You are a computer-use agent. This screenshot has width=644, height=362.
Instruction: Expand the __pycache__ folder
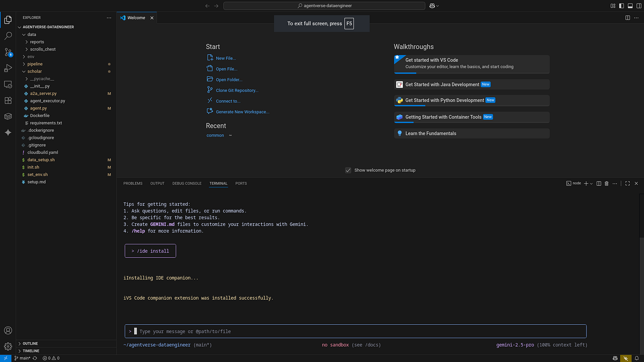point(66,79)
